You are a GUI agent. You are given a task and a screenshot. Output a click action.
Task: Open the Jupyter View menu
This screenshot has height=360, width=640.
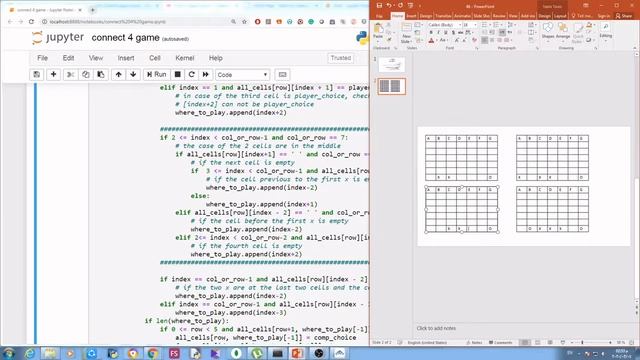coord(96,58)
